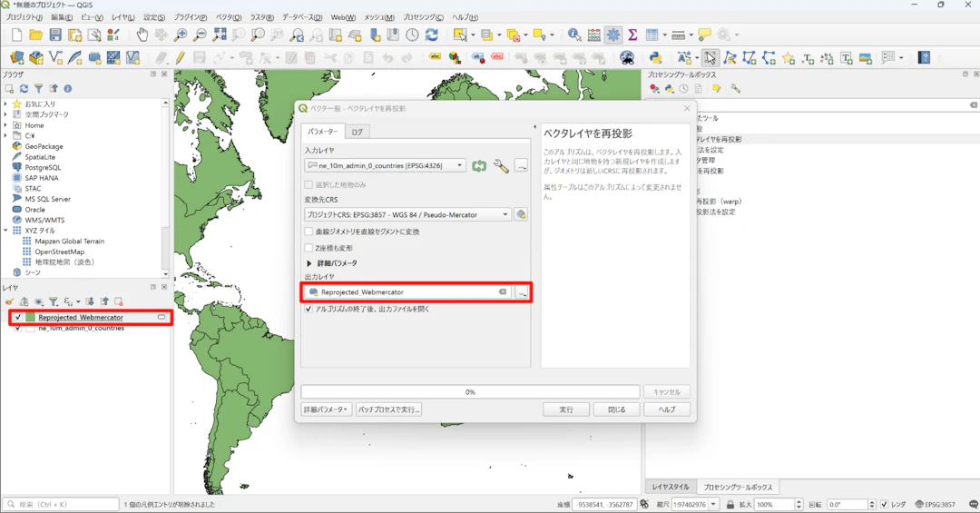The image size is (980, 513).
Task: Click the Refresh icon in Browser panel
Action: point(24,89)
